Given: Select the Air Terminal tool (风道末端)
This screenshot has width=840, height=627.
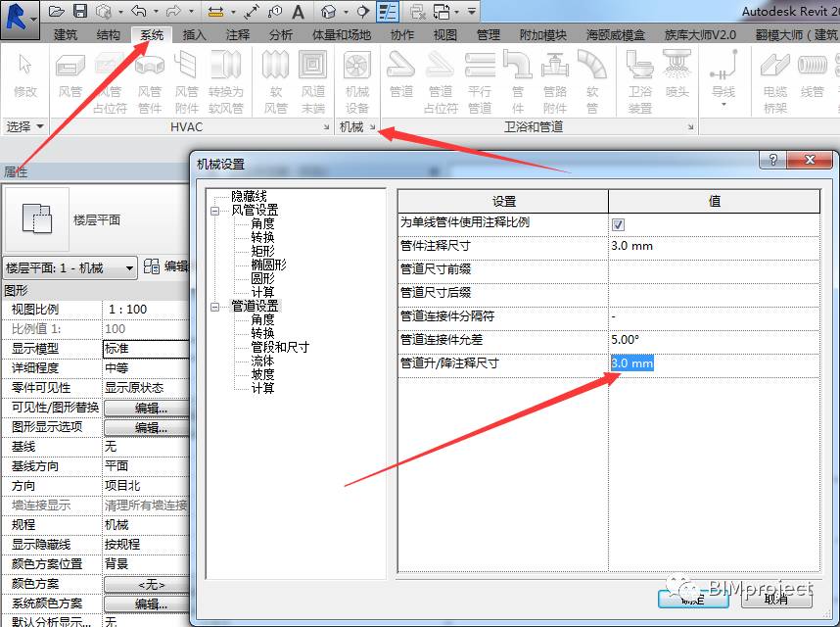Looking at the screenshot, I should [x=313, y=82].
